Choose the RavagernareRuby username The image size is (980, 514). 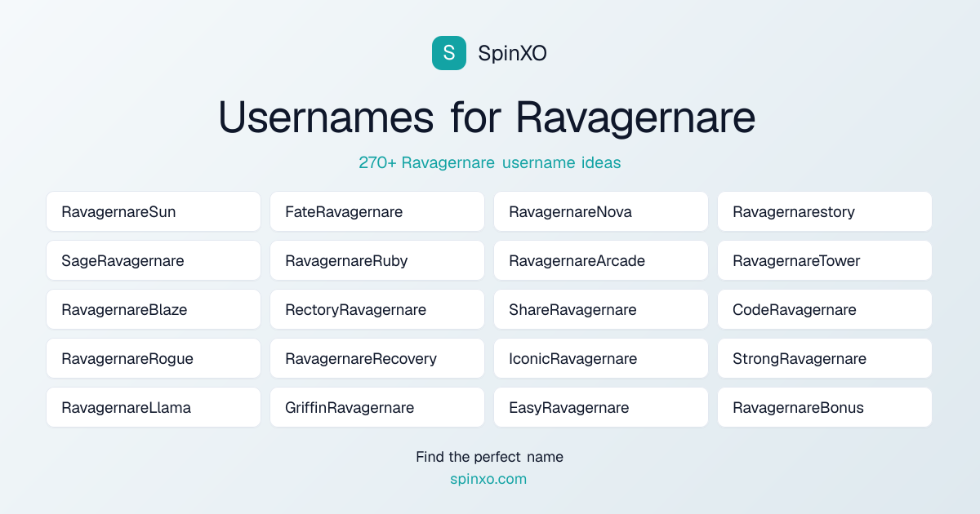(377, 260)
